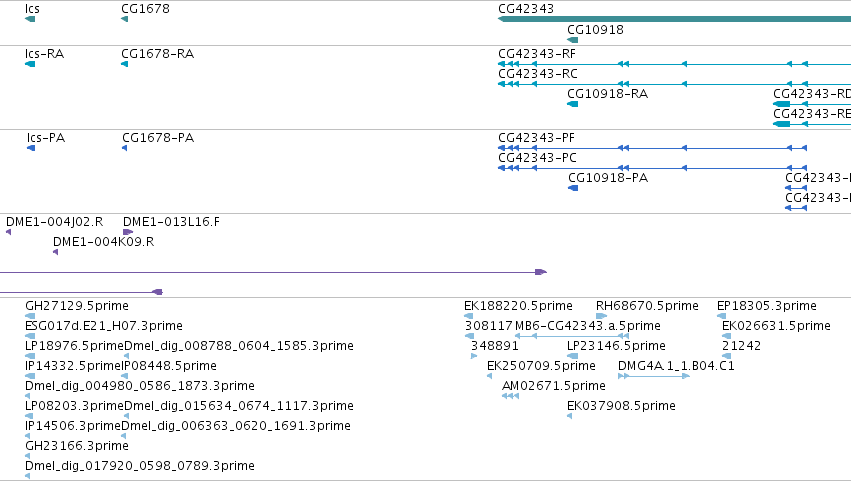Click the Ics gene arrow glyph

click(x=30, y=19)
